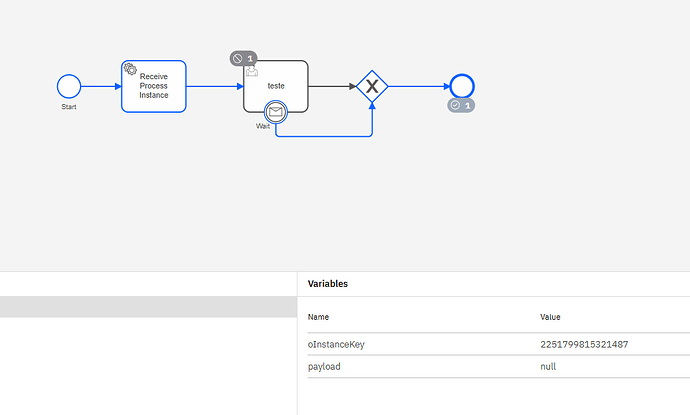Click the Name column header
Viewport: 690px width, 415px height.
[318, 317]
